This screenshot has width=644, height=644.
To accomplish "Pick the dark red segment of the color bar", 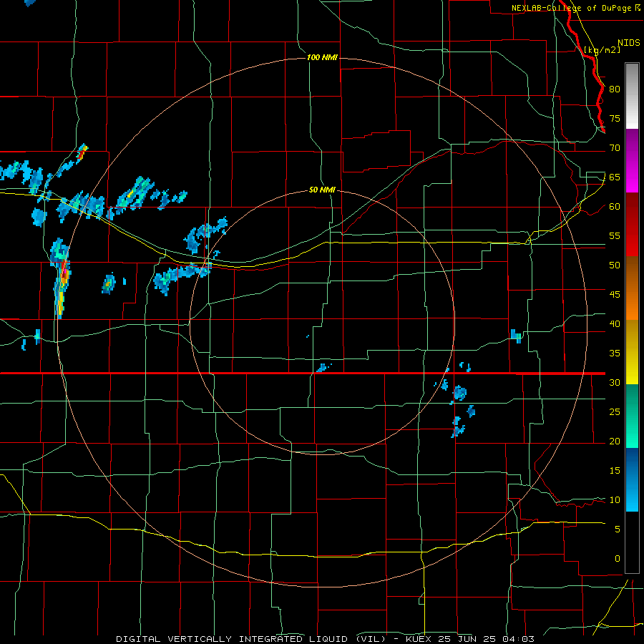I will coord(632,225).
